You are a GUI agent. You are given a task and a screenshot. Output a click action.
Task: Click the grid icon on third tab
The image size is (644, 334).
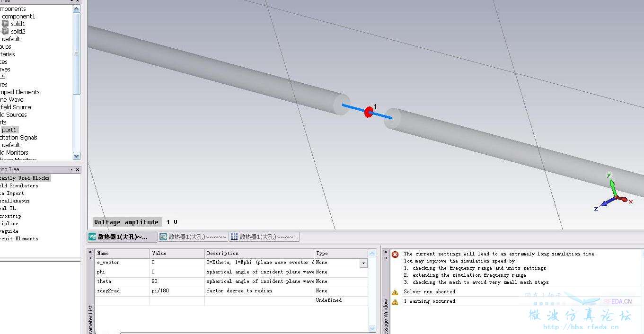coord(234,237)
